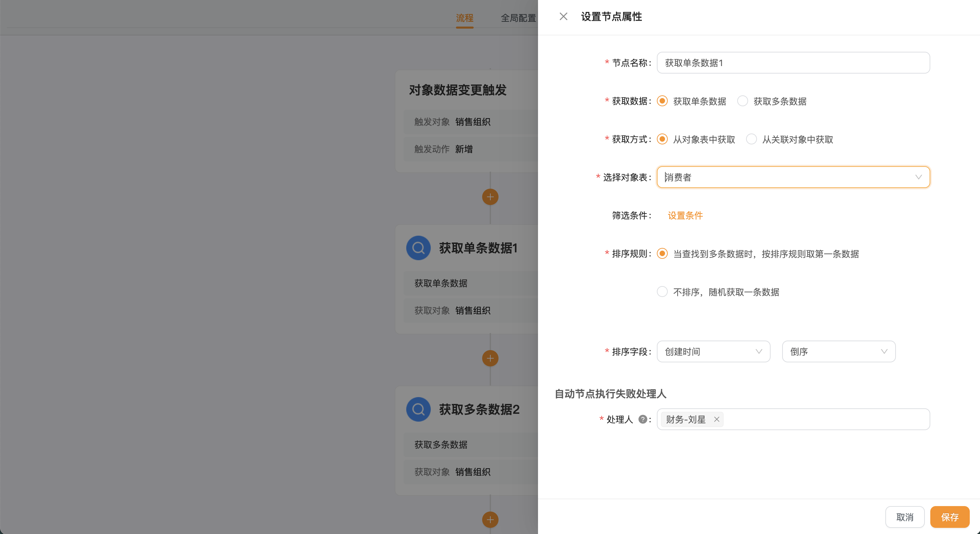Click 获取对象 销售组织 row in 获取多条数据2

[471, 472]
